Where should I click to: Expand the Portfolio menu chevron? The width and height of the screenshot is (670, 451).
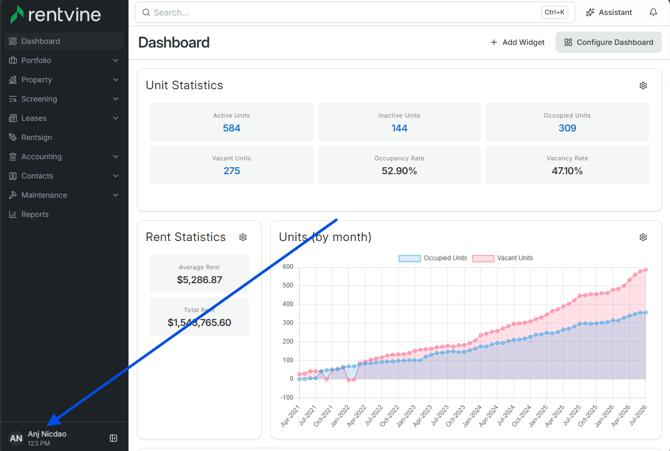tap(115, 61)
